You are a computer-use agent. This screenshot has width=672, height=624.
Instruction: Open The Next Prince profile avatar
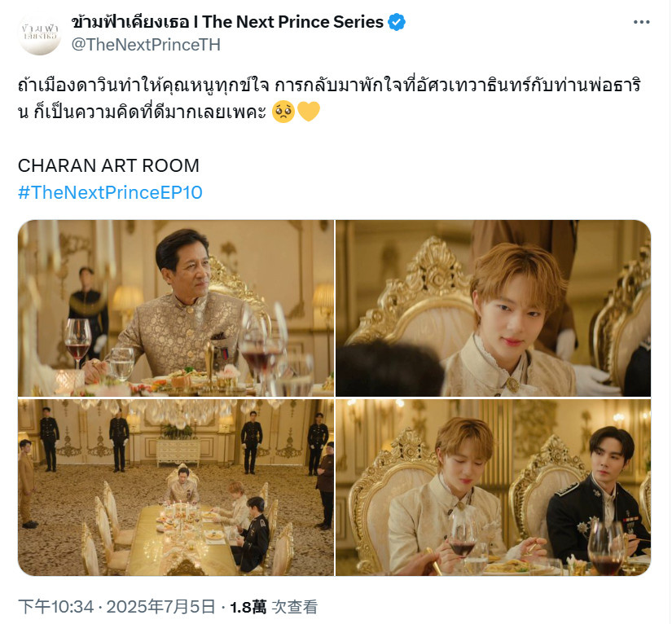point(39,33)
